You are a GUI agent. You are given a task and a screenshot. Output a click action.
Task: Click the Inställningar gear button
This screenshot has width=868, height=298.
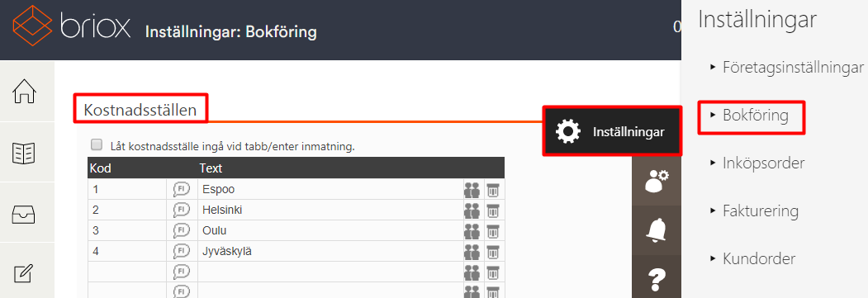(x=611, y=131)
